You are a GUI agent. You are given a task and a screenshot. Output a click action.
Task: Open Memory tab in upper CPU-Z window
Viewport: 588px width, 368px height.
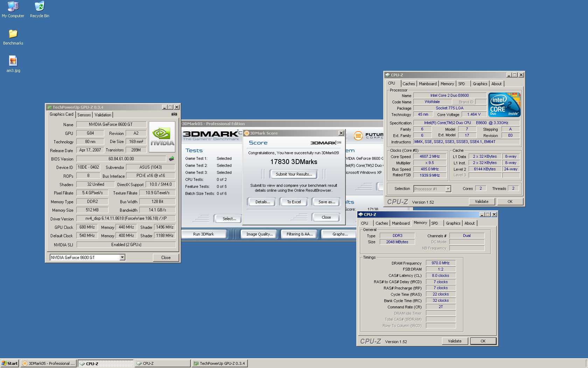(447, 84)
